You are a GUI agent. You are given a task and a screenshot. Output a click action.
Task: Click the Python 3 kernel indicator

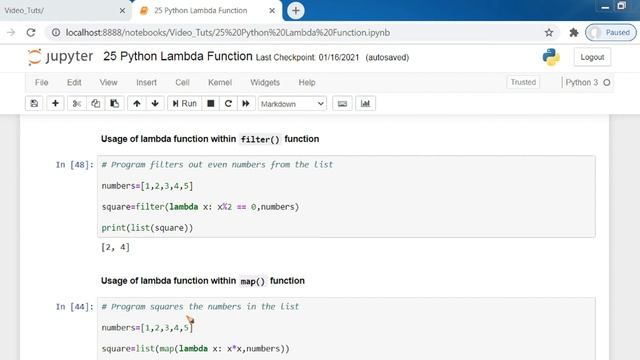point(582,82)
